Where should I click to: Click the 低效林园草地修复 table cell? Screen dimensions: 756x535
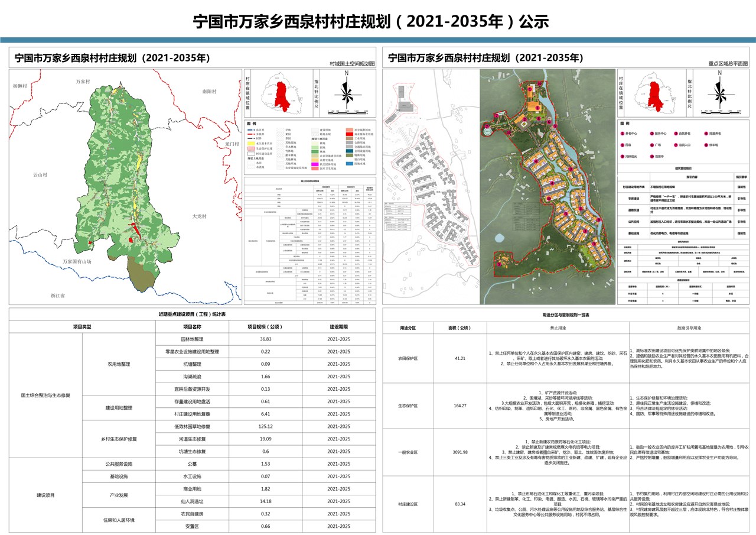[191, 427]
